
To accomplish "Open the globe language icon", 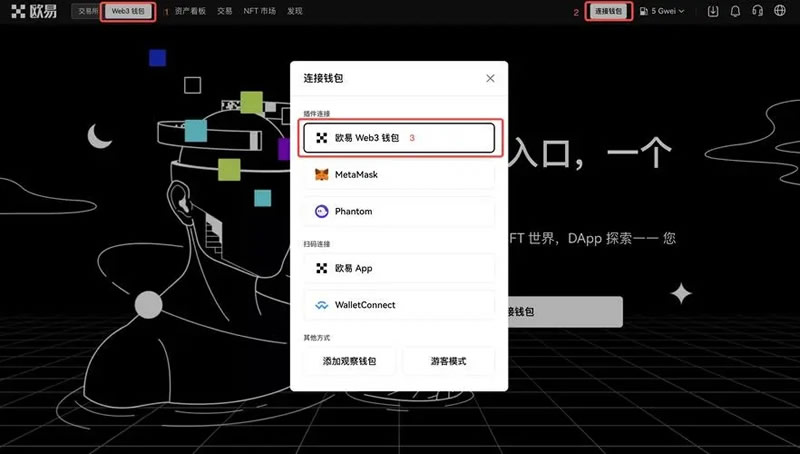I will click(780, 12).
